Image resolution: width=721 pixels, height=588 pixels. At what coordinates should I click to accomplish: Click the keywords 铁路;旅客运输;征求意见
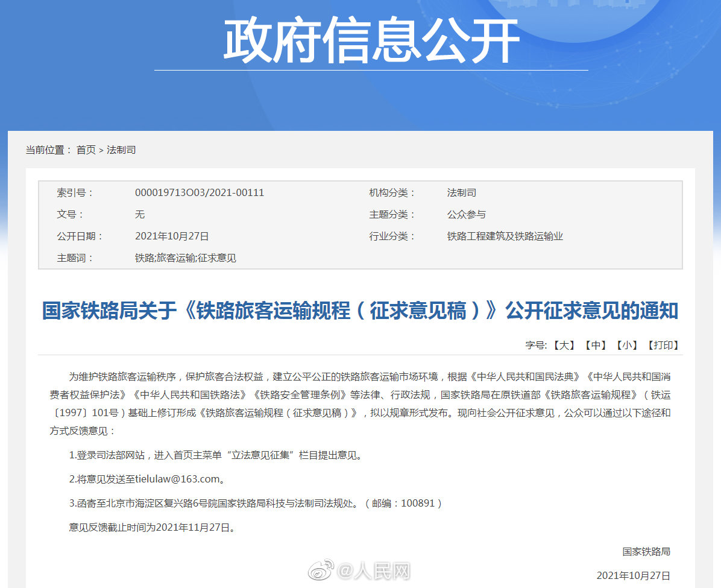pyautogui.click(x=185, y=258)
